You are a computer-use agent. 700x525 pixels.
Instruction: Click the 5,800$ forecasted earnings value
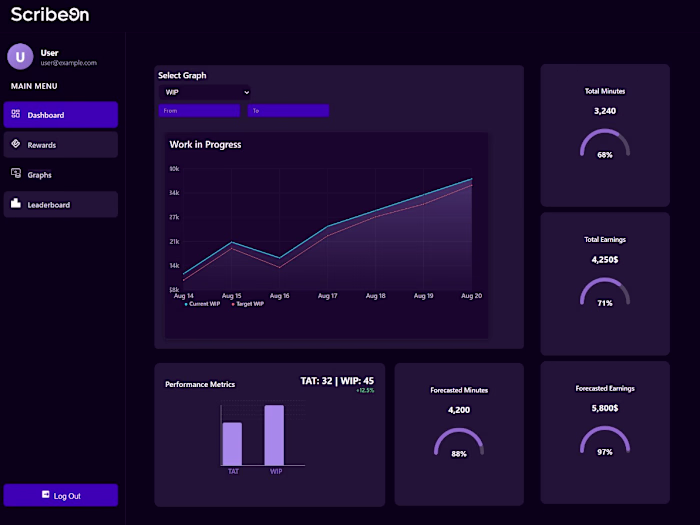click(605, 408)
